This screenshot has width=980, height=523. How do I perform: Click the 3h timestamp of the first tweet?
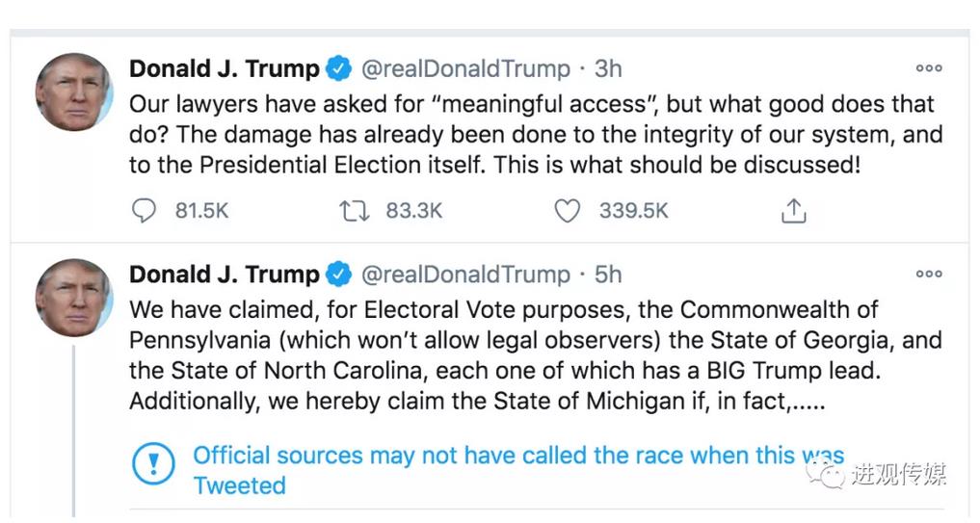(607, 68)
